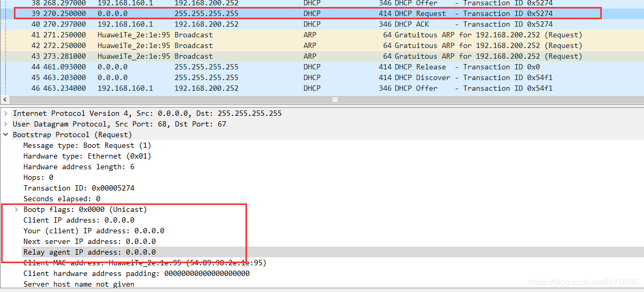
Task: Click destination 192.168.200.252 in packet 40
Action: click(206, 24)
